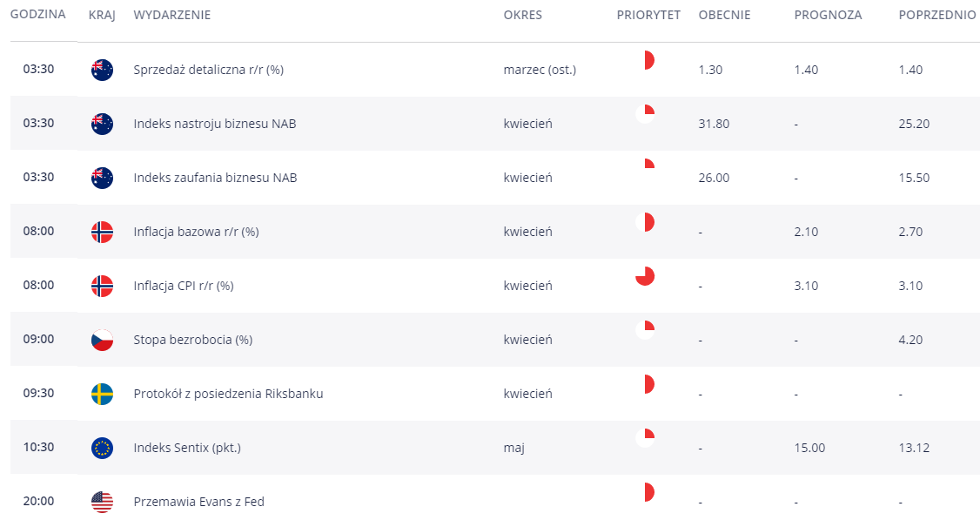Click priority pie icon for Inflacja CPI
Viewport: 980px width, 527px height.
point(645,276)
